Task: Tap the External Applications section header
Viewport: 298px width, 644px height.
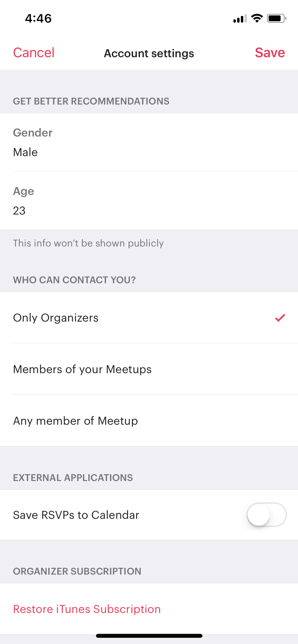Action: 73,478
